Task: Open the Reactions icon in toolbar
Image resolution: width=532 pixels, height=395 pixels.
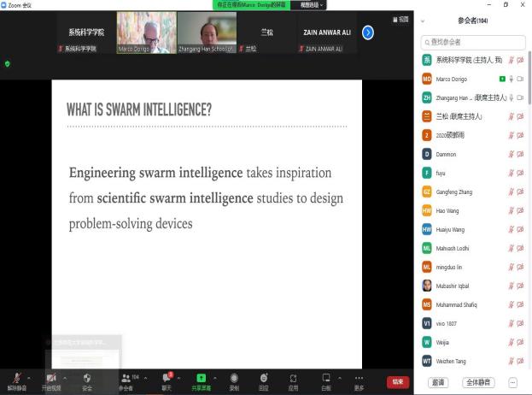Action: coord(263,378)
